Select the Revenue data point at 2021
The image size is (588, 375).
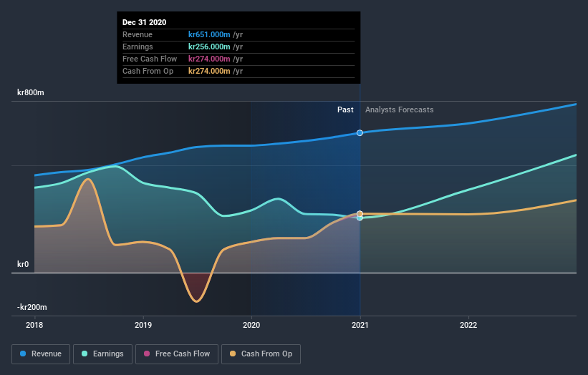(360, 133)
